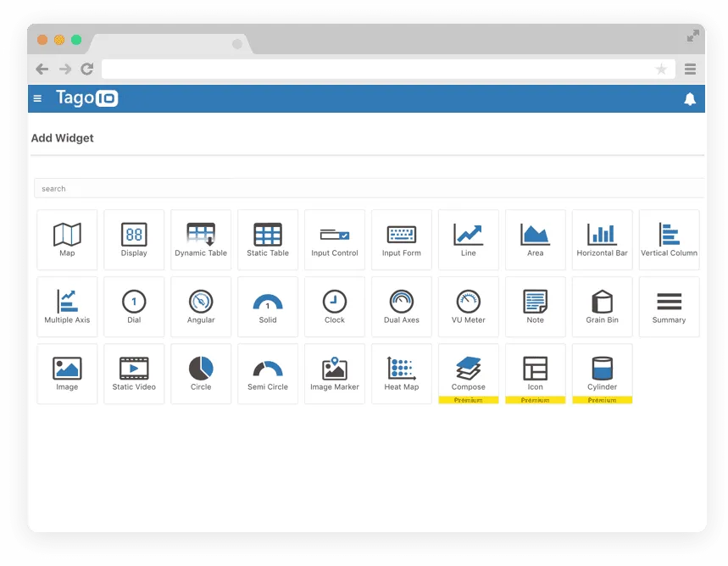
Task: Open the sidebar hamburger menu
Action: [37, 98]
